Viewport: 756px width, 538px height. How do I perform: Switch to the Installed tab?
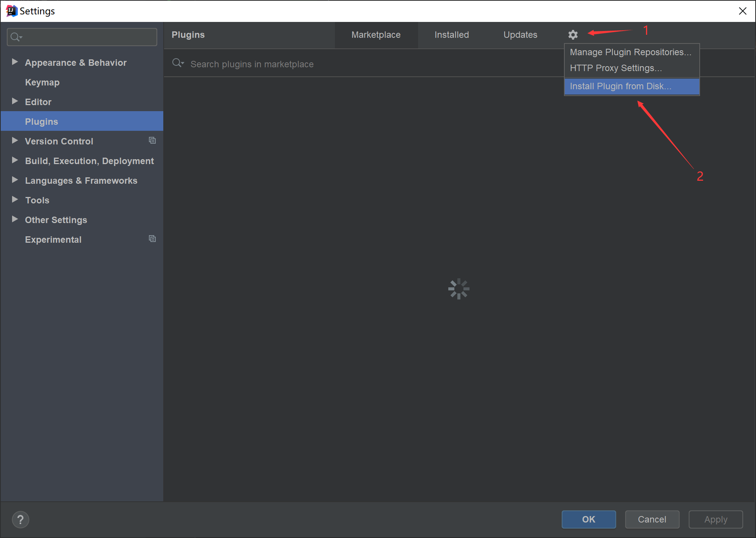click(451, 35)
